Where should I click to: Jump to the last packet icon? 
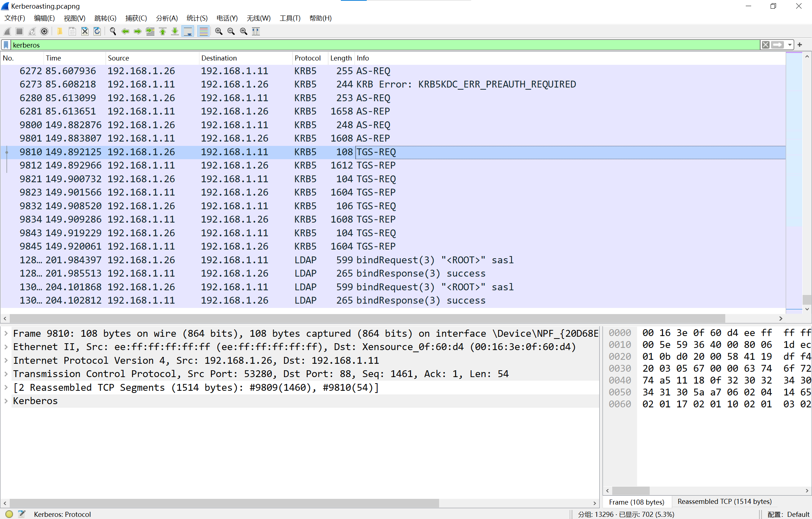(175, 31)
